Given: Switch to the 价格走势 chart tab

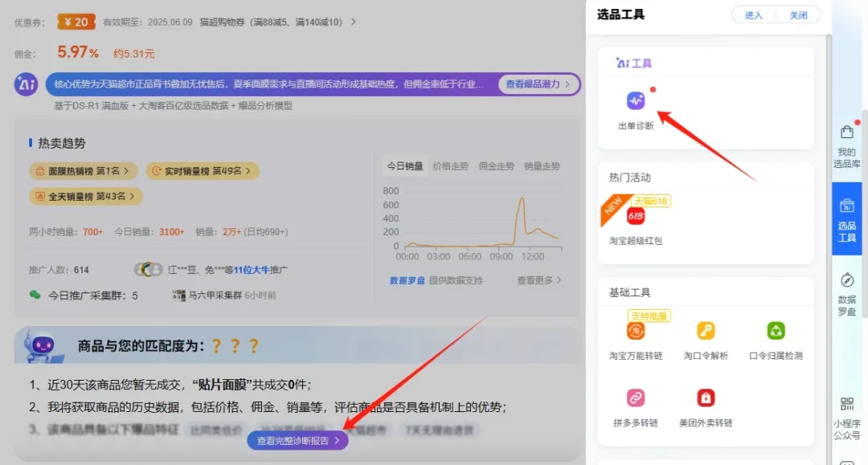Looking at the screenshot, I should 450,166.
